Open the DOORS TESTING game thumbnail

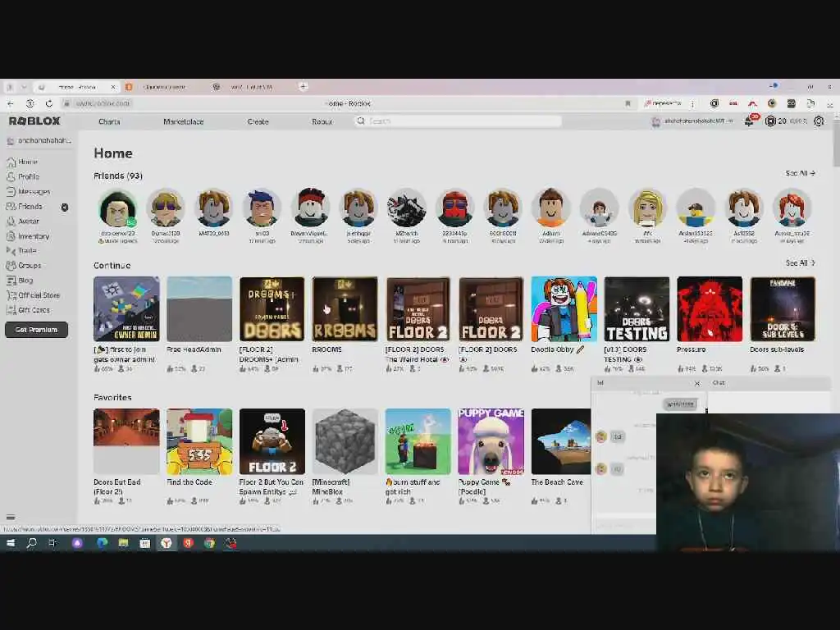637,308
